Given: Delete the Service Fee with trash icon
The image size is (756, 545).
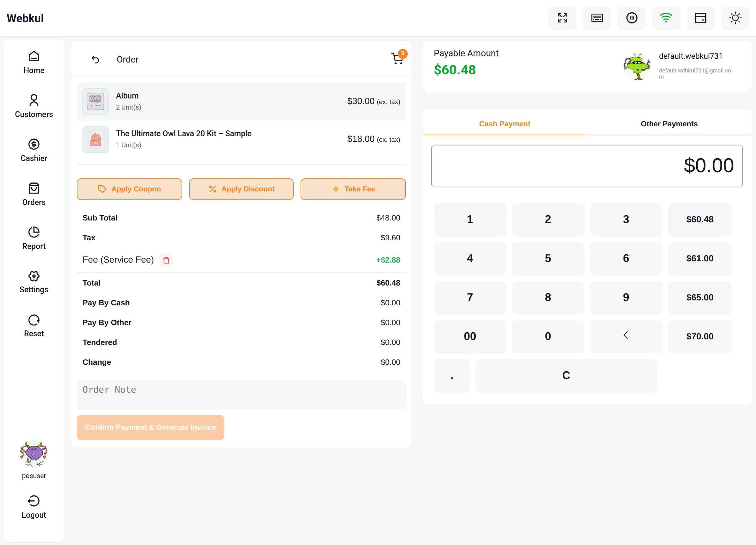Looking at the screenshot, I should 166,260.
